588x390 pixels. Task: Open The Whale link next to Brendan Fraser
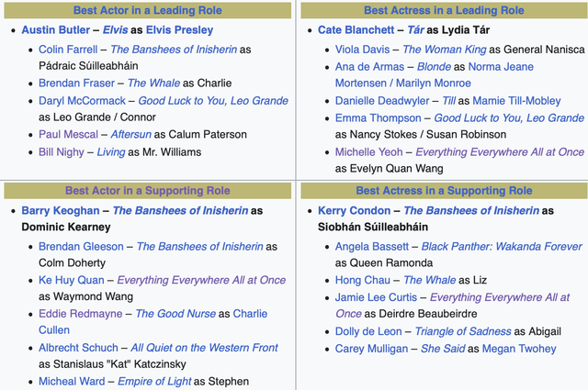(x=153, y=84)
